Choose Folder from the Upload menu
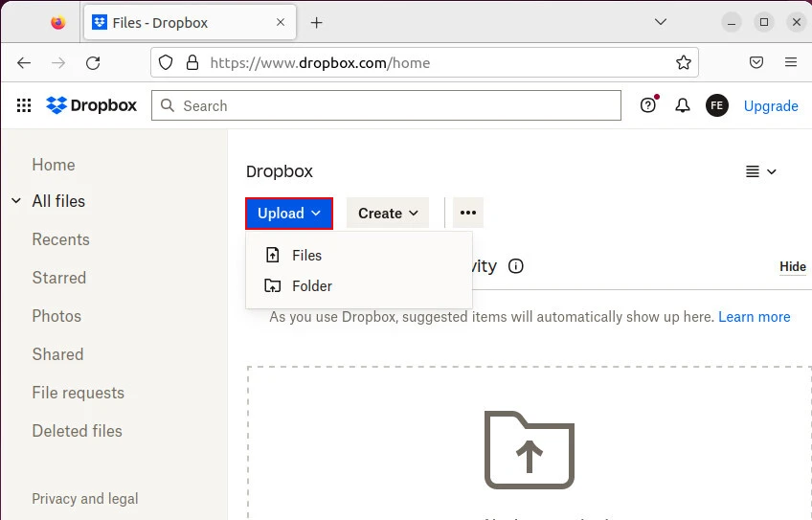812x520 pixels. click(x=311, y=286)
